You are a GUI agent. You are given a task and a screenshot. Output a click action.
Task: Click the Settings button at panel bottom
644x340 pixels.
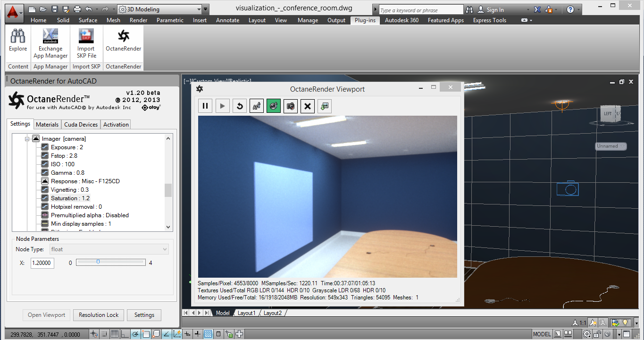(x=144, y=315)
